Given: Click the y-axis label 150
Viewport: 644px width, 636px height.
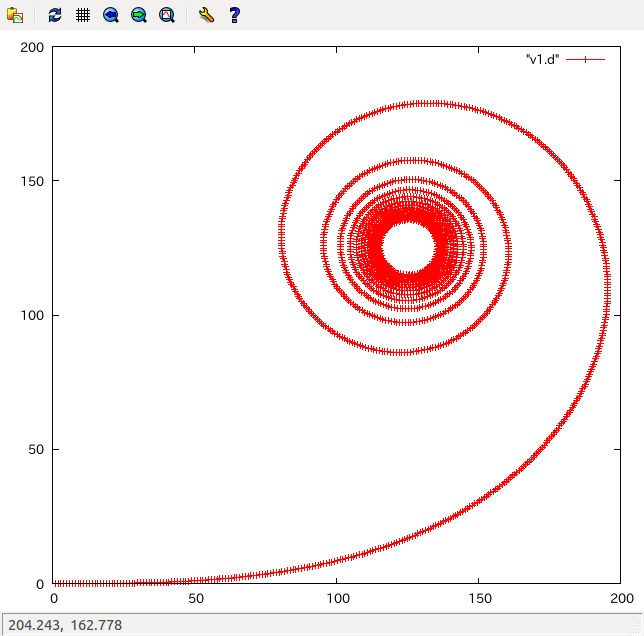Looking at the screenshot, I should [32, 181].
